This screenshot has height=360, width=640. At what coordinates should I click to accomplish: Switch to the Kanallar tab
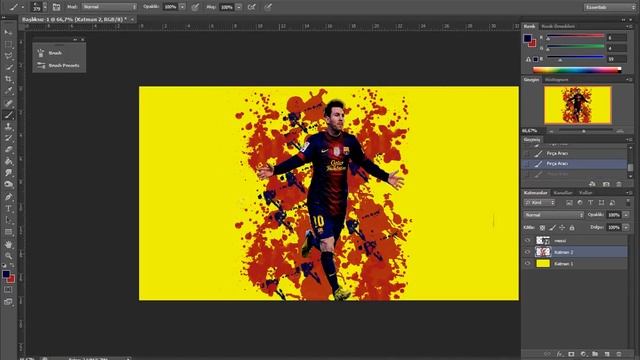click(x=563, y=193)
